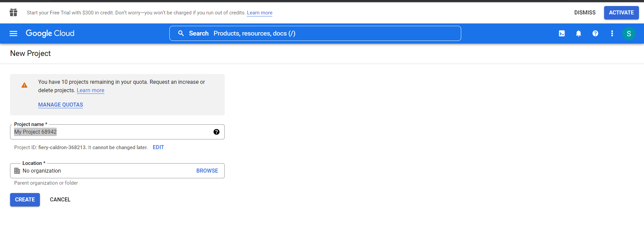Viewport: 644px width, 248px height.
Task: Open the help question mark in header
Action: 595,34
